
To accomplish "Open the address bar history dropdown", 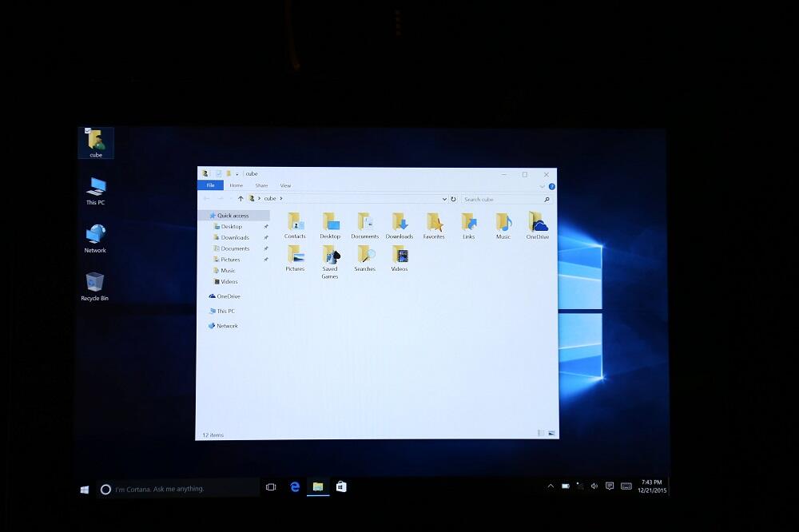I will (x=444, y=199).
